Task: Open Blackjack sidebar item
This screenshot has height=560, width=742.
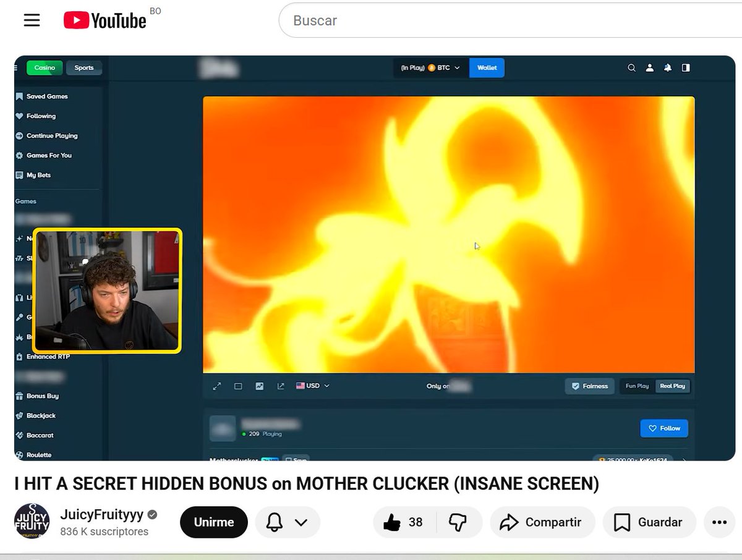Action: (36, 416)
